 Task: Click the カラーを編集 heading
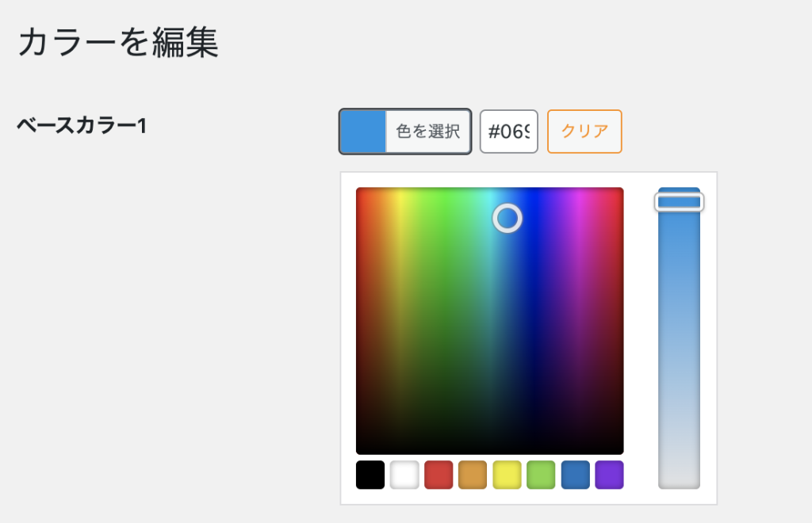(118, 44)
